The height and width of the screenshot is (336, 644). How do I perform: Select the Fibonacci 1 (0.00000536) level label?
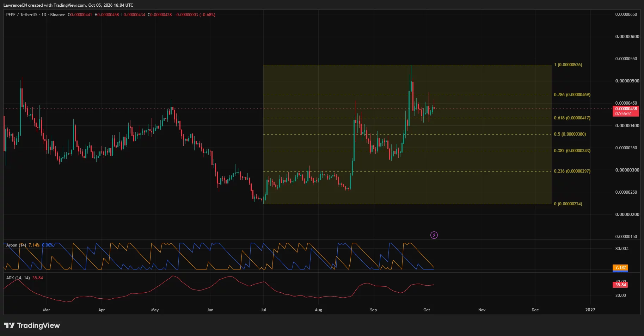click(568, 65)
